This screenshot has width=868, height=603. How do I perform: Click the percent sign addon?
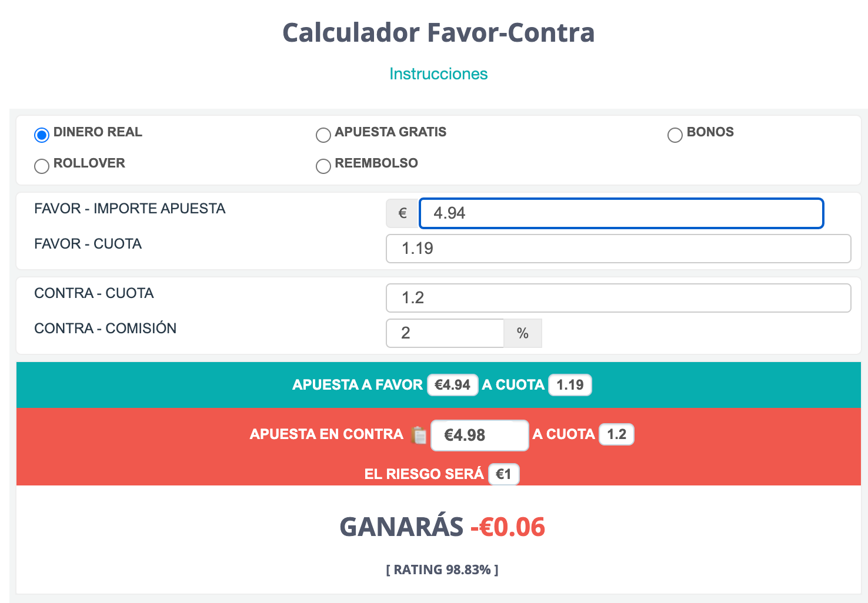click(x=523, y=333)
